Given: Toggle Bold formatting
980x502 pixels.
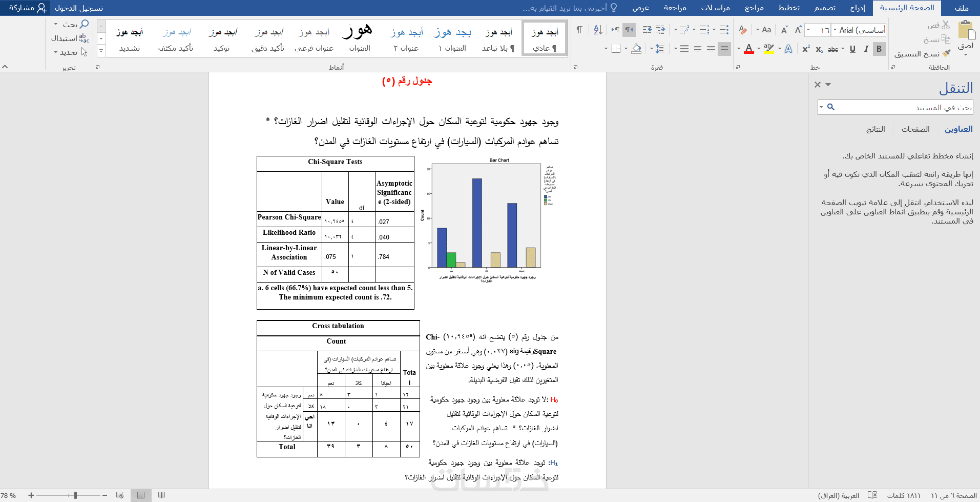Looking at the screenshot, I should click(x=879, y=49).
